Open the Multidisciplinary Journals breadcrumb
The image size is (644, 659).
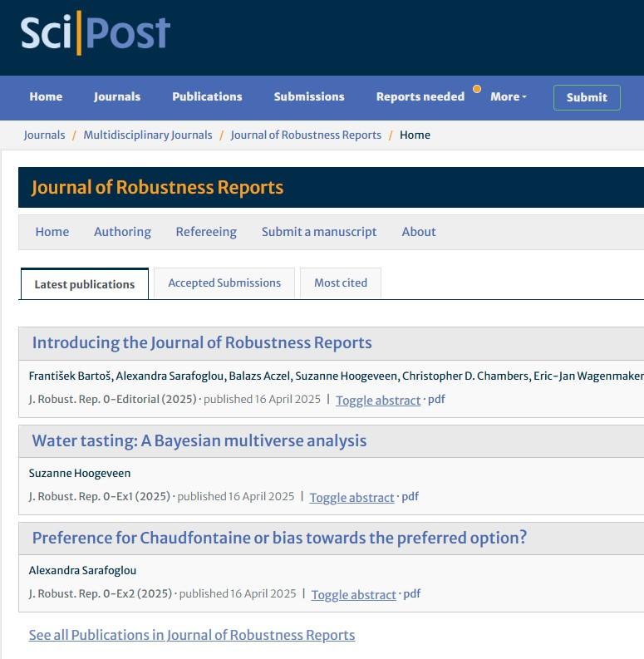pos(148,135)
